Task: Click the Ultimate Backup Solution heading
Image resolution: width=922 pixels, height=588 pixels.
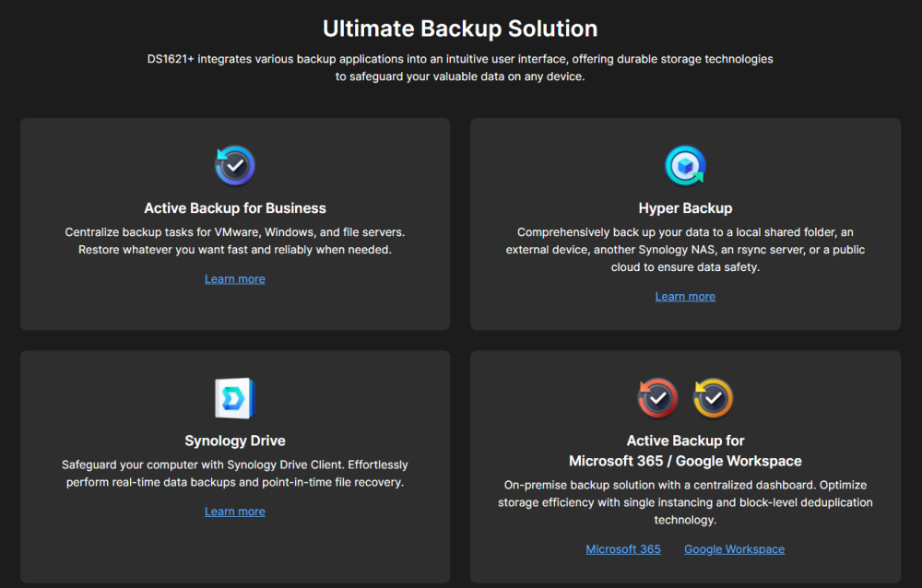Action: 460,29
